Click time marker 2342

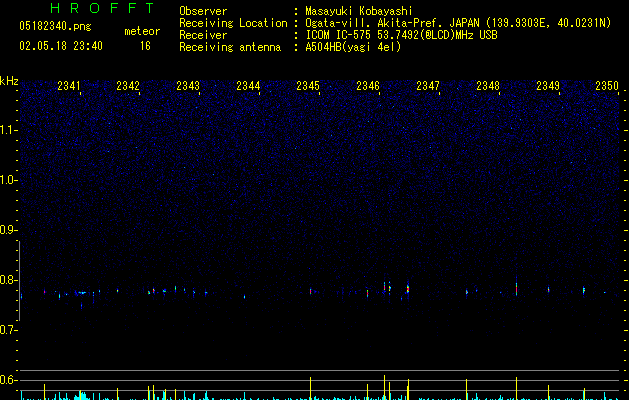pyautogui.click(x=128, y=86)
